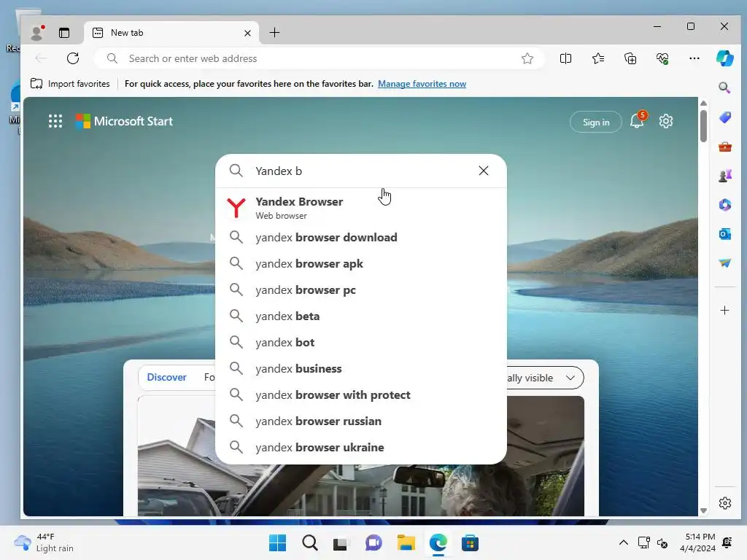Click inside the Yandex b search box
The image size is (747, 560).
pyautogui.click(x=362, y=171)
